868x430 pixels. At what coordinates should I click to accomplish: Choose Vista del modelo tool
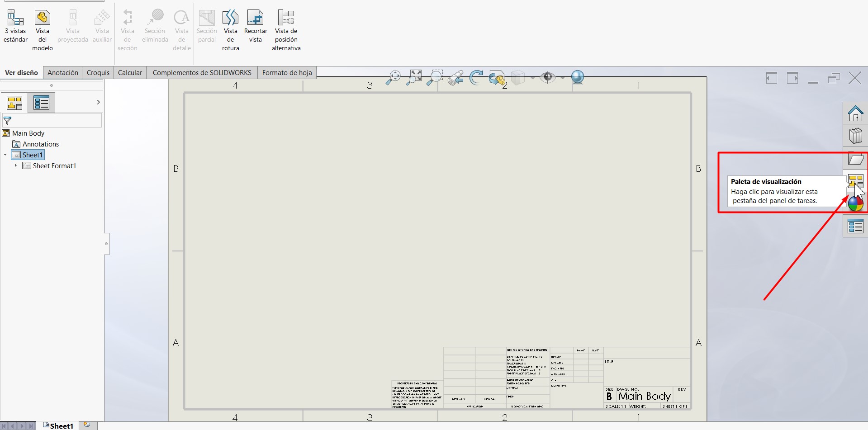pyautogui.click(x=43, y=30)
